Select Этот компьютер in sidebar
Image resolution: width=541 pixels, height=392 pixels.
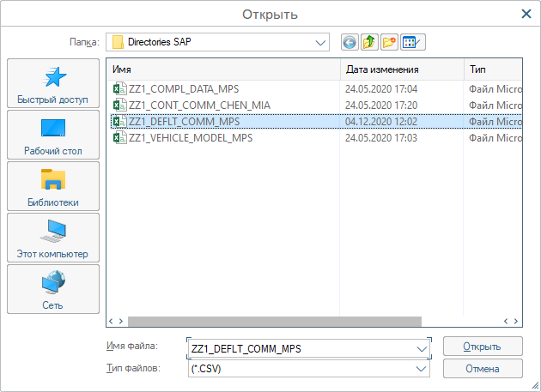coord(54,238)
